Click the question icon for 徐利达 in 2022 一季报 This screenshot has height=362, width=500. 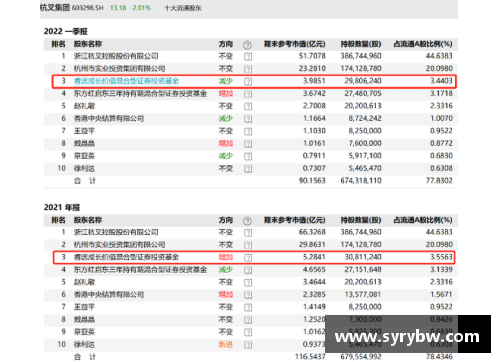248,169
